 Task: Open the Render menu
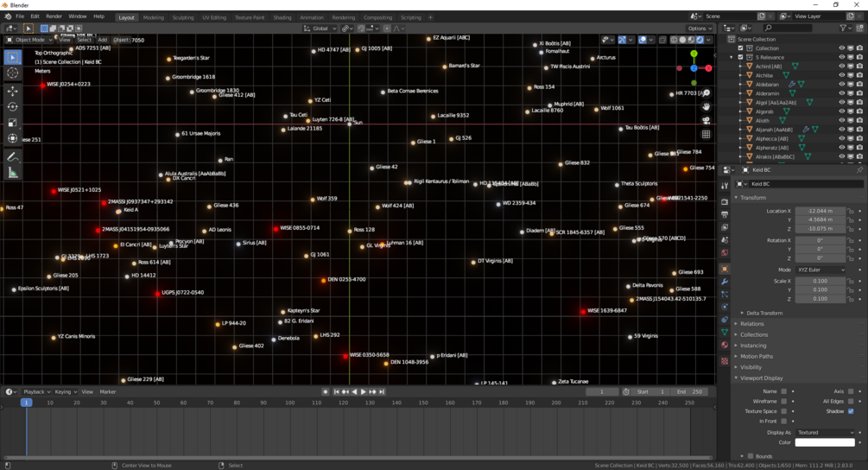pos(54,16)
